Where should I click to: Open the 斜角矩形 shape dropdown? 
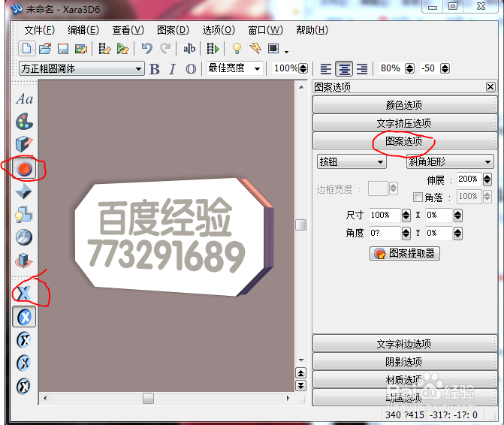pyautogui.click(x=450, y=161)
